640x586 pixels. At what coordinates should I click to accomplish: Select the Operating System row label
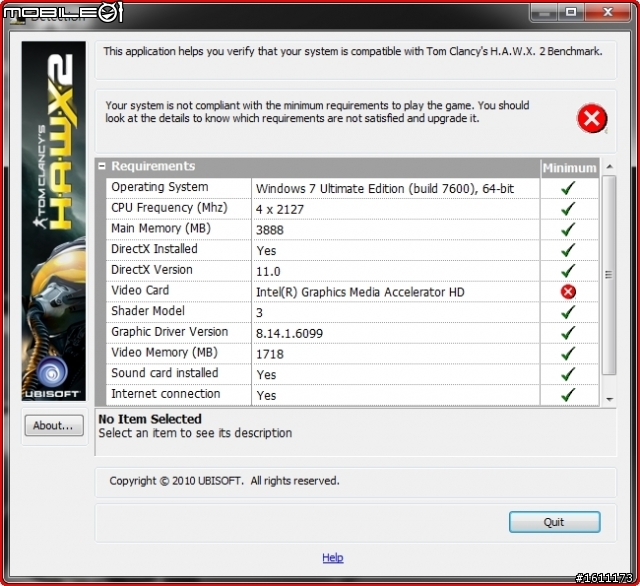[160, 187]
